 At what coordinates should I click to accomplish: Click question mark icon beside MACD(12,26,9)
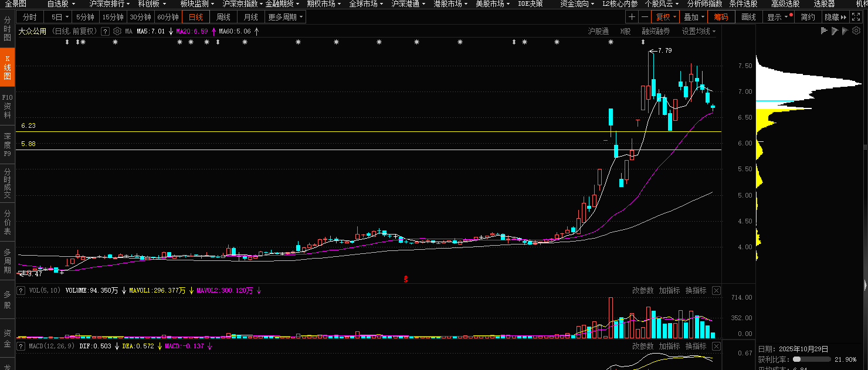[x=21, y=346]
